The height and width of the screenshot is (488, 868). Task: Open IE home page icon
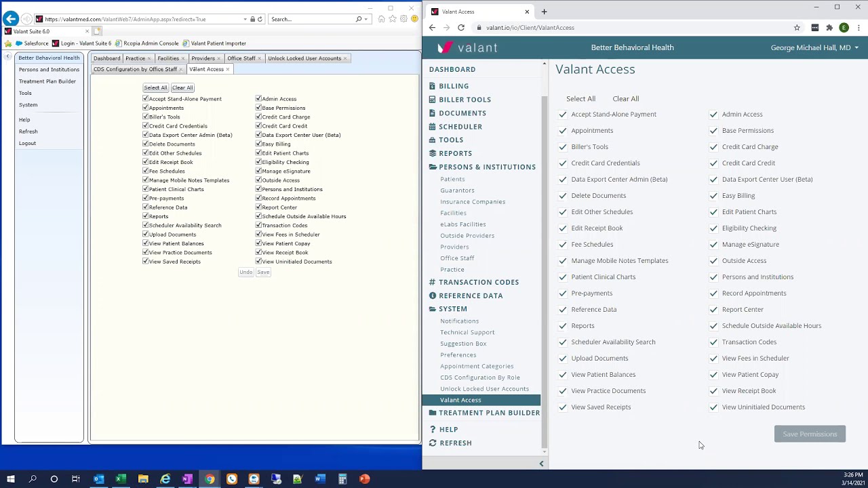click(381, 19)
